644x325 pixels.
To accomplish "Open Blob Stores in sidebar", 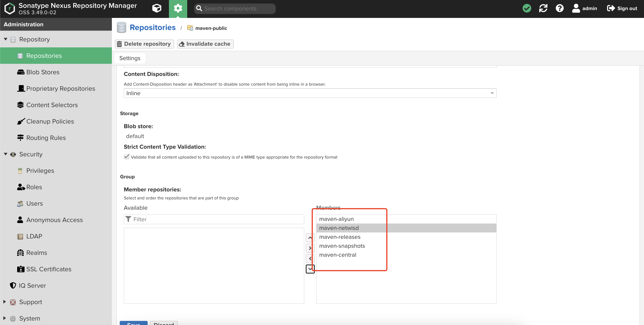I will (x=43, y=72).
